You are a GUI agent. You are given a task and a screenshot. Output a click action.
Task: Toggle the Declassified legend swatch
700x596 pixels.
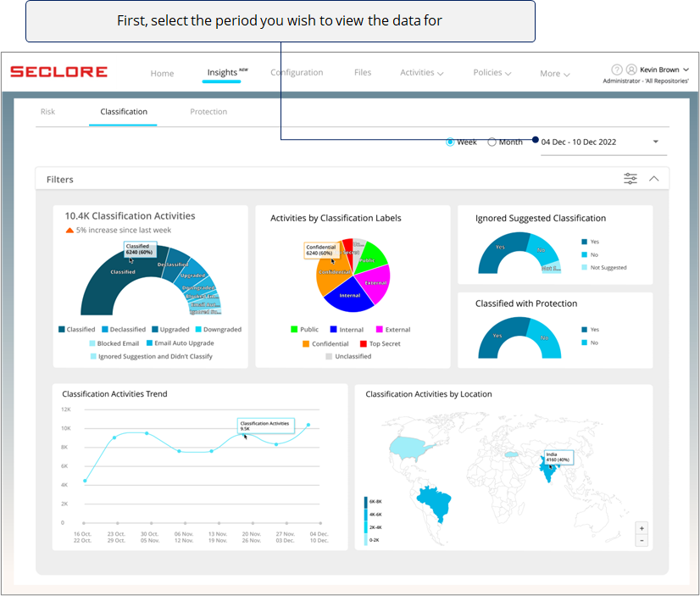(x=105, y=330)
